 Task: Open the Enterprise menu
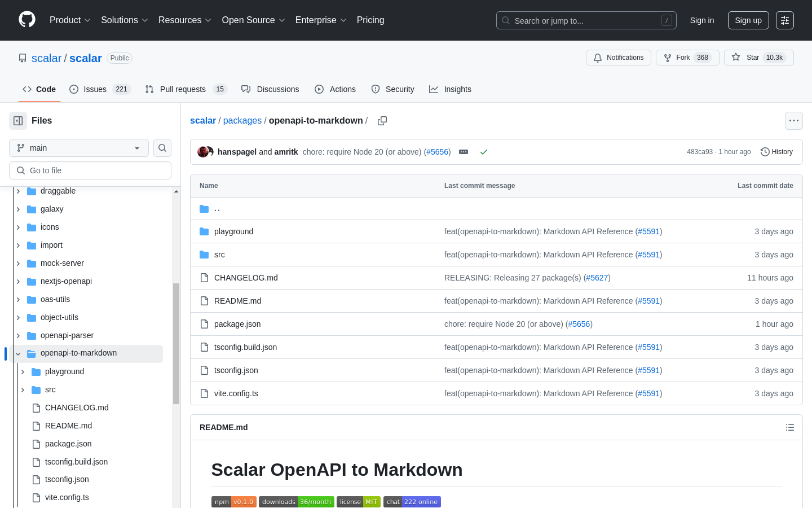(321, 20)
